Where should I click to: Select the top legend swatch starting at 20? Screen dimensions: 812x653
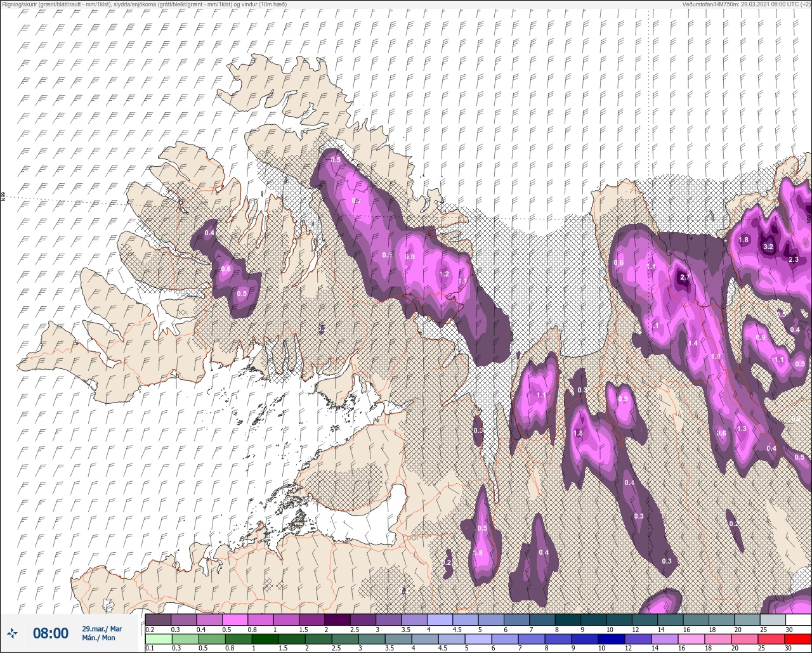click(x=747, y=619)
